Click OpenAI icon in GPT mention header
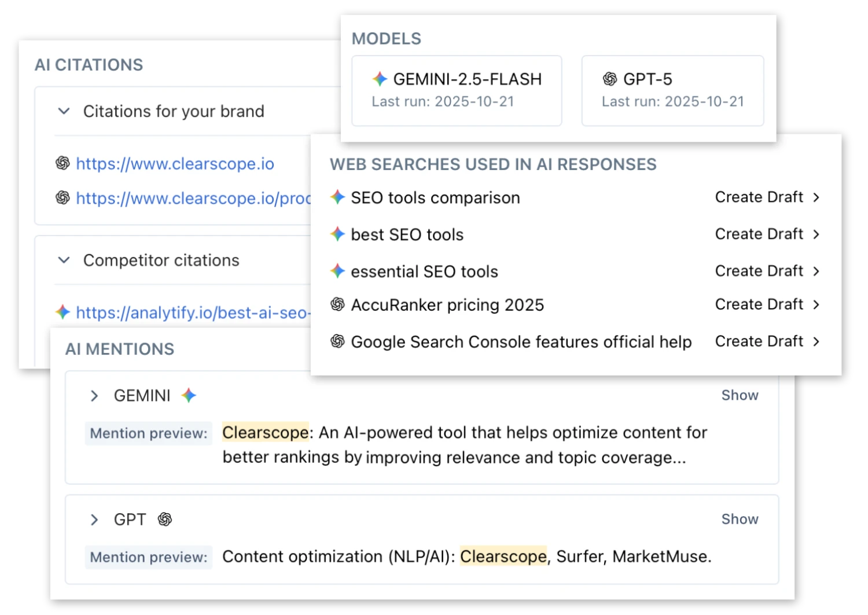868x615 pixels. [x=165, y=519]
